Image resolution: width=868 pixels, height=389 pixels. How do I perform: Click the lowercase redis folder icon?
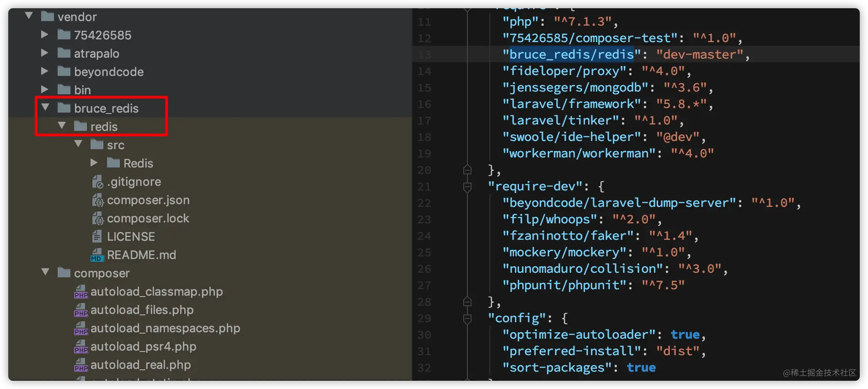80,126
